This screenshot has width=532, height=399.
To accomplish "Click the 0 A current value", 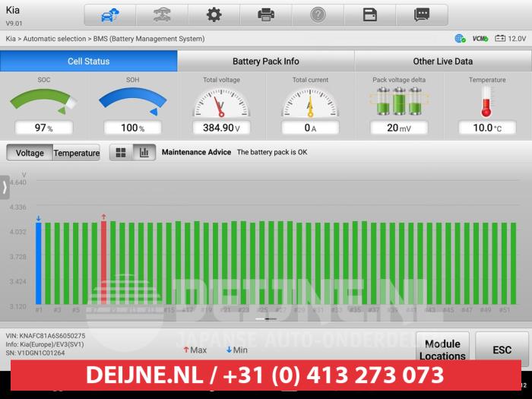I will [310, 128].
